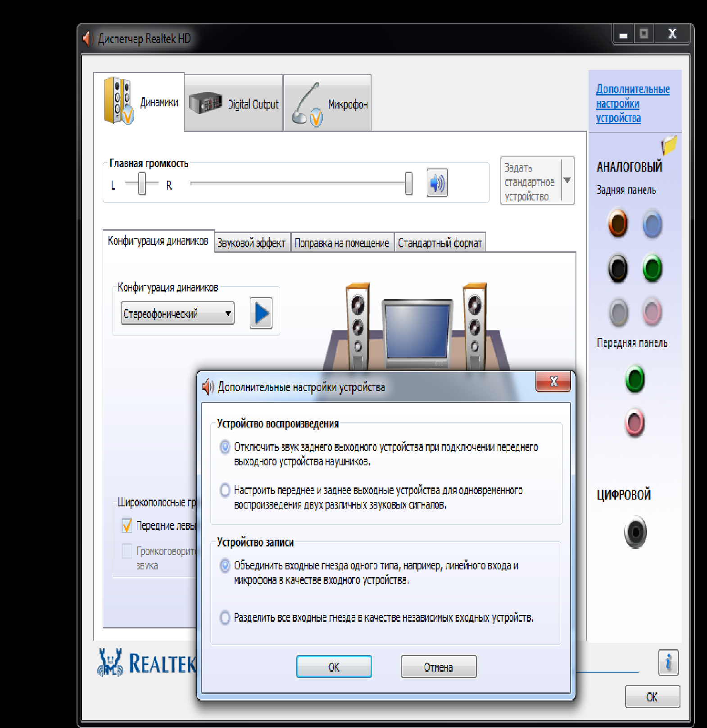Click the gray rear panel jack
This screenshot has height=728, width=707.
click(x=618, y=312)
